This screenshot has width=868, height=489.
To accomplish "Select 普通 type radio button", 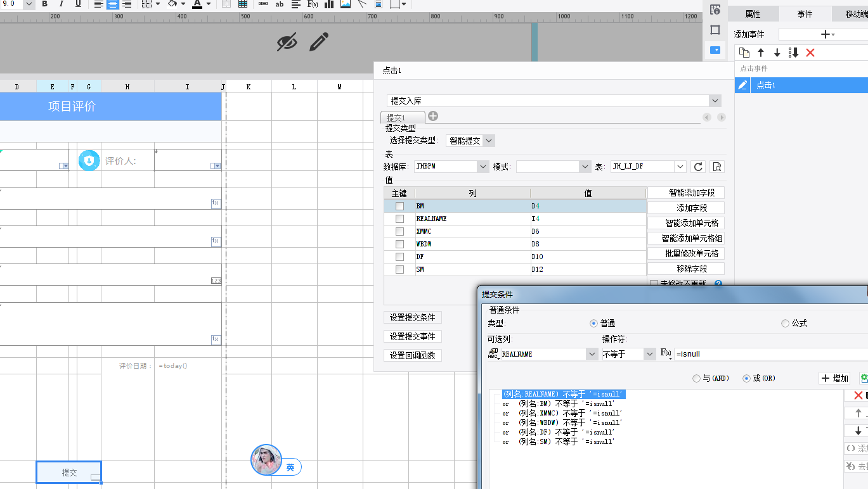I will coord(593,323).
